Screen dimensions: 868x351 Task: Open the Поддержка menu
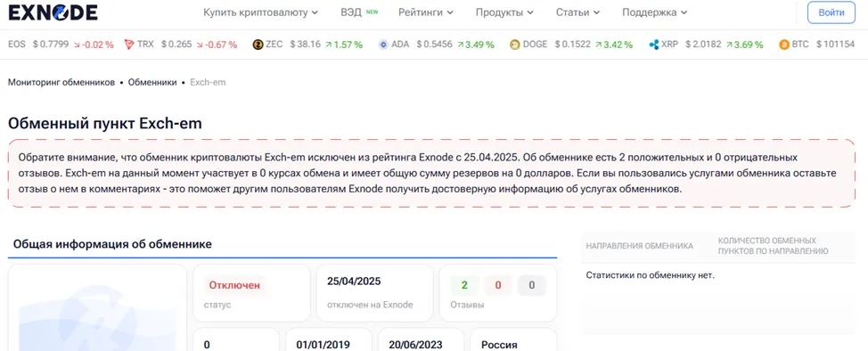tap(655, 12)
